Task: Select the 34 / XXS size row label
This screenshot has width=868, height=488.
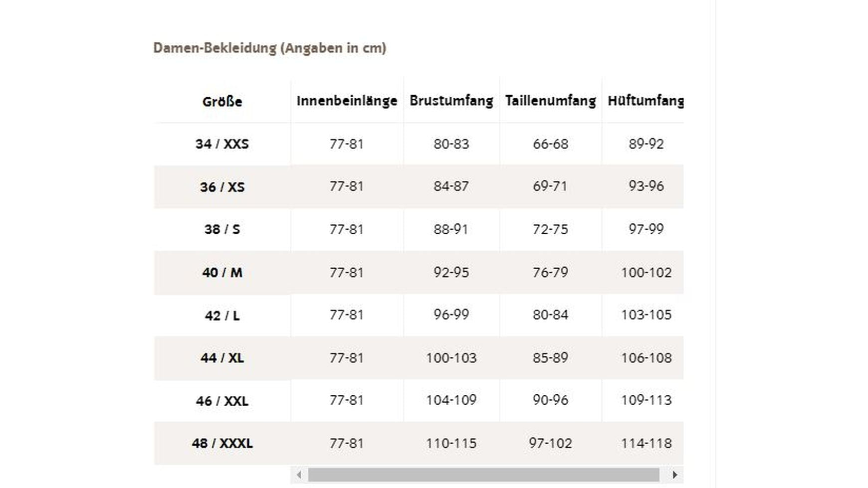Action: (x=222, y=144)
